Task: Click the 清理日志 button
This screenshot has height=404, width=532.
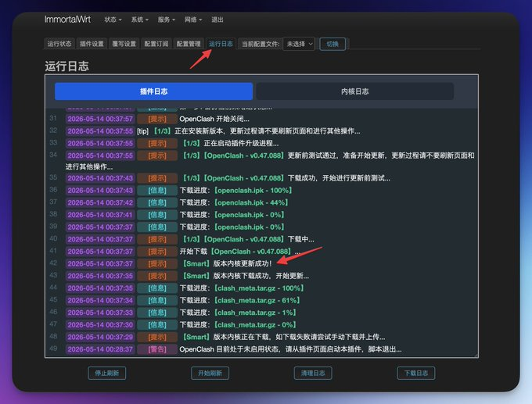Action: [x=313, y=374]
